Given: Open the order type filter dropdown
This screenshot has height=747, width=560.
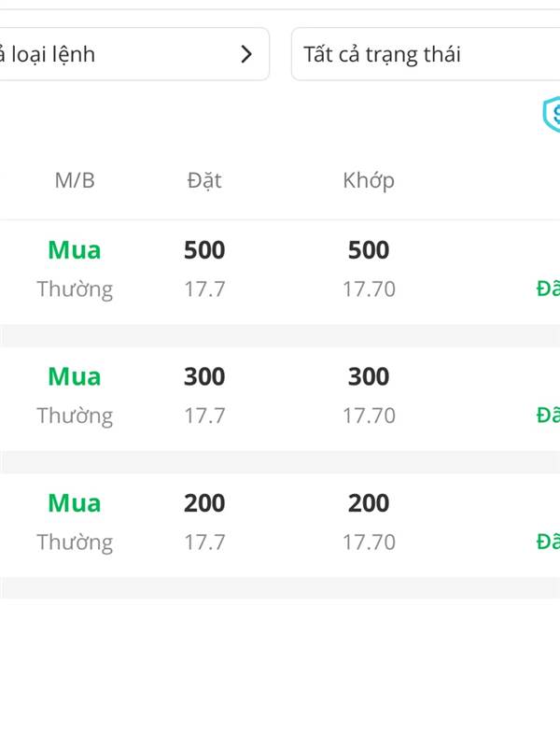Looking at the screenshot, I should (x=134, y=54).
